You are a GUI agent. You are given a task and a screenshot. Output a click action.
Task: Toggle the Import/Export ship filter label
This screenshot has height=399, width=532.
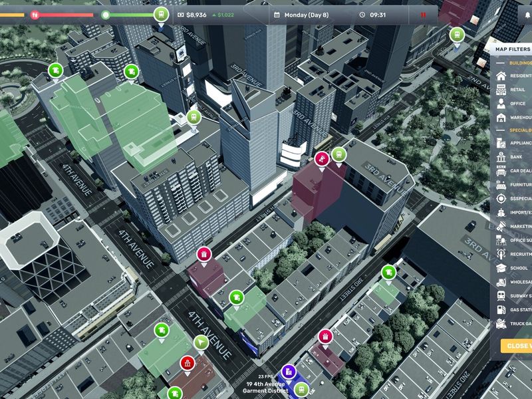pos(521,212)
